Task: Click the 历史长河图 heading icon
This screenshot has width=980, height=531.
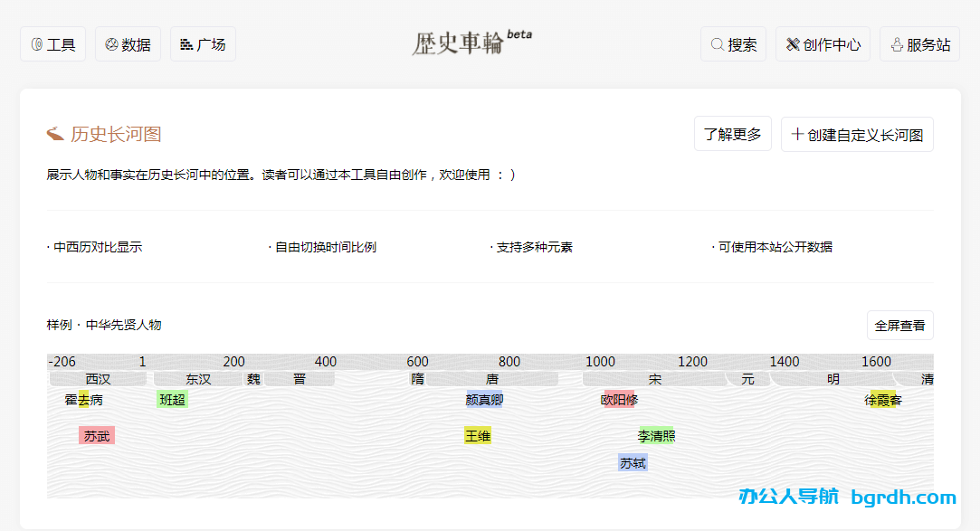Action: tap(55, 135)
